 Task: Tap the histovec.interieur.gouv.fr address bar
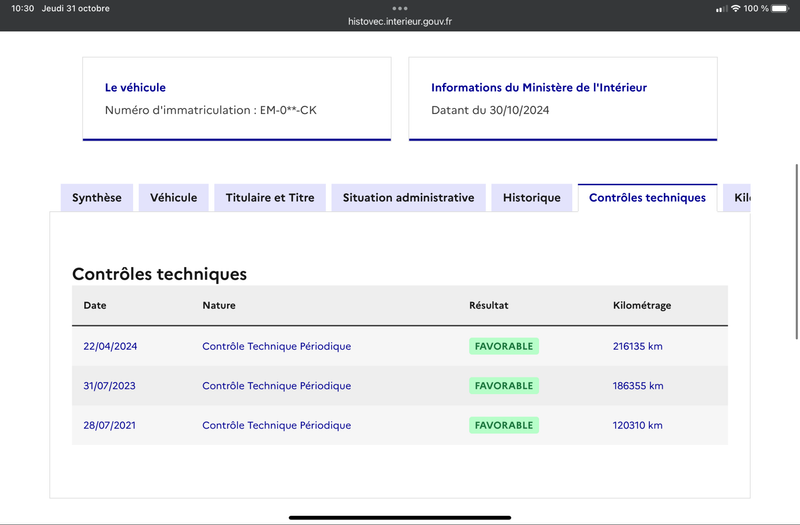[399, 21]
